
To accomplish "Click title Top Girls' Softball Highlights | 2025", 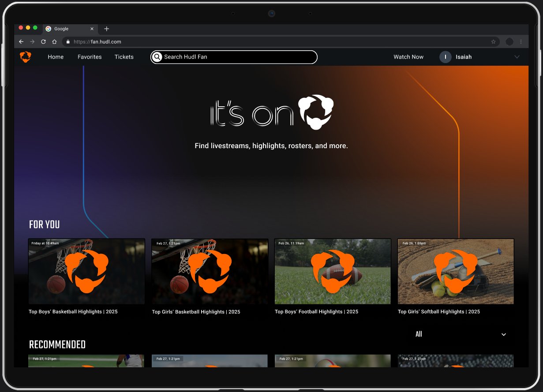I will (439, 312).
